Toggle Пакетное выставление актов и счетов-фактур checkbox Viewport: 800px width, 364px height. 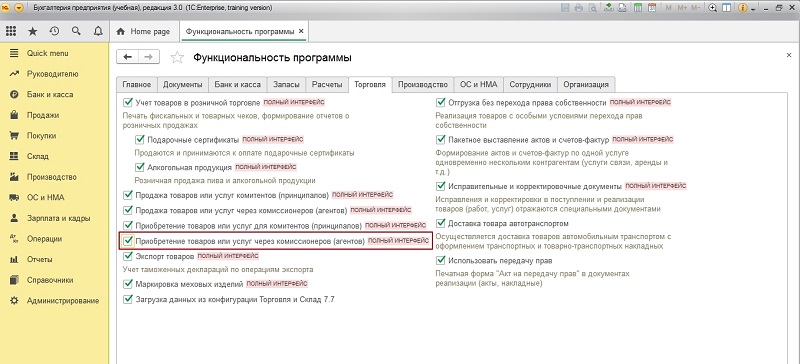(x=441, y=139)
